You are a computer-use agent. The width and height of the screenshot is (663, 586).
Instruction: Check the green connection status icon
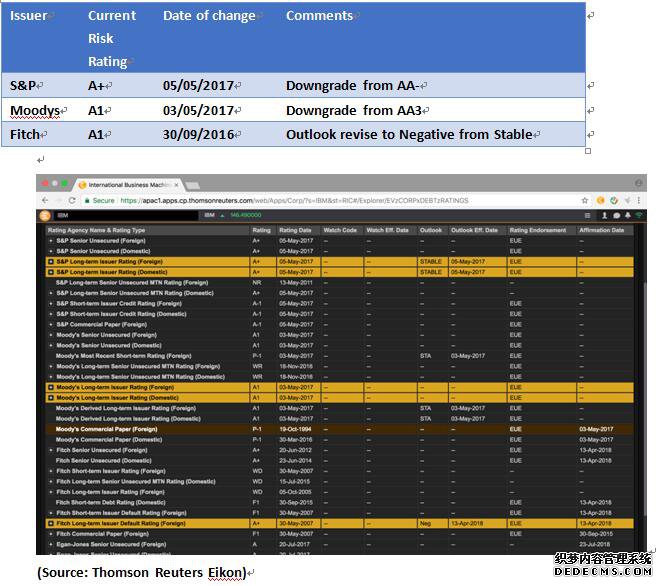(639, 216)
